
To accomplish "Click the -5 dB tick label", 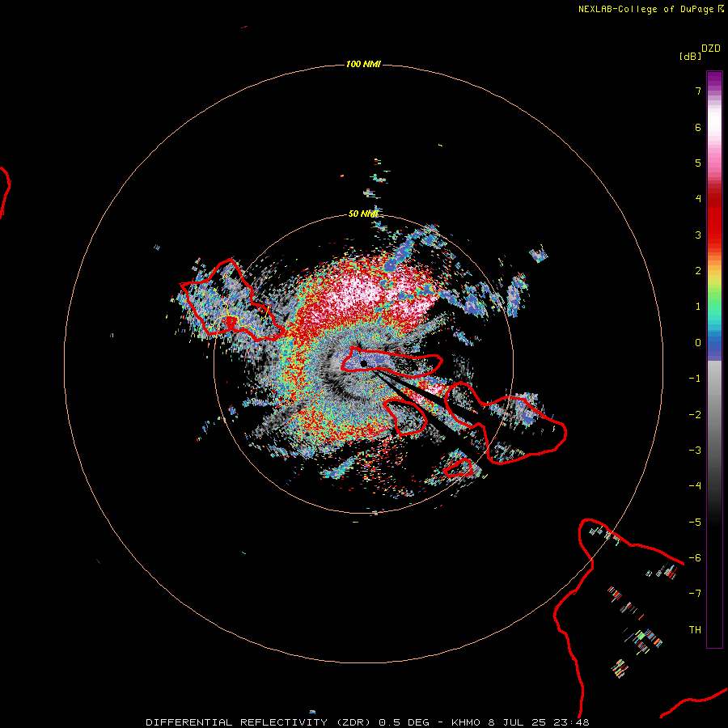I will [x=695, y=523].
